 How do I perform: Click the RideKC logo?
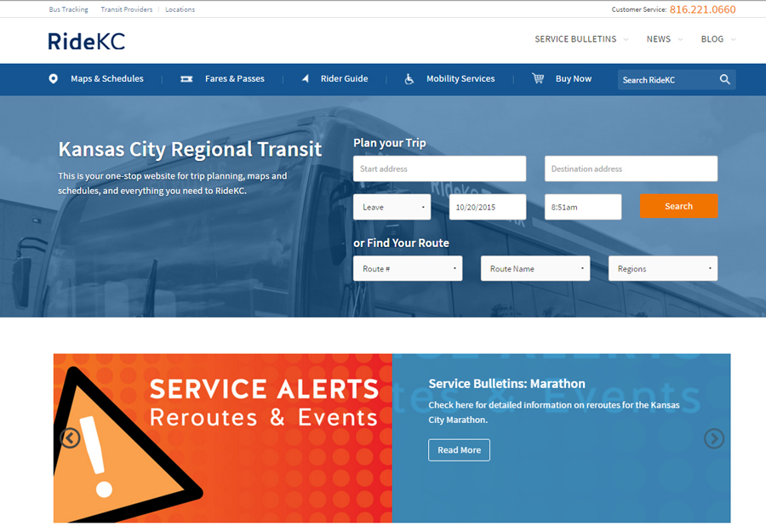coord(87,42)
